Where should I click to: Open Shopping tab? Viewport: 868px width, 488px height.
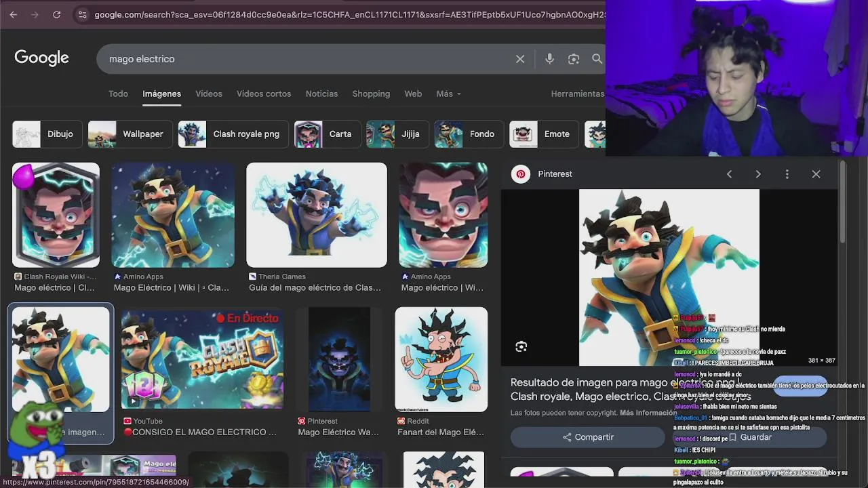tap(371, 94)
